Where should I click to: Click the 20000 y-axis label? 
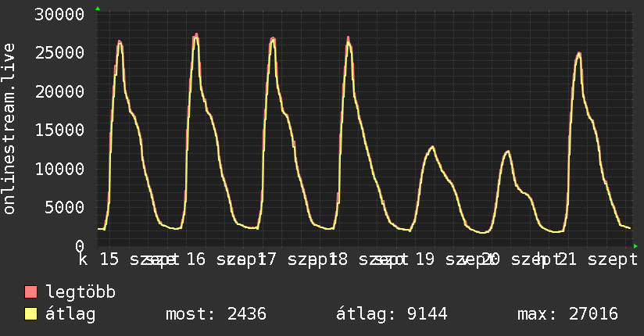pos(59,91)
